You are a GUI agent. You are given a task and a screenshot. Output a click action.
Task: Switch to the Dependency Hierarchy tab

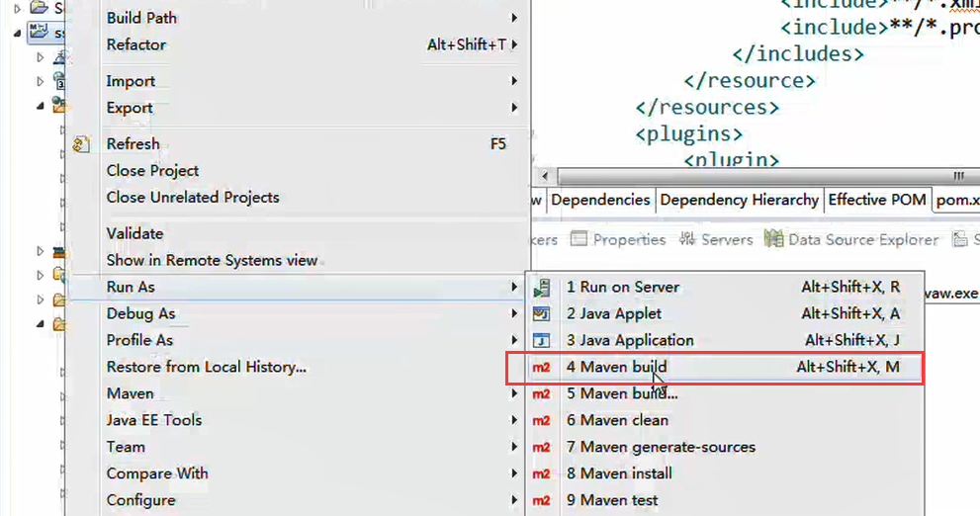click(739, 200)
